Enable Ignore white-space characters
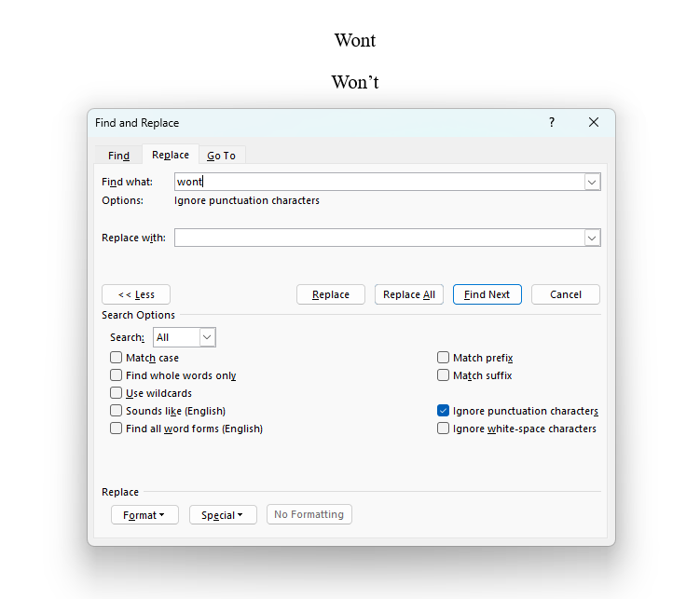Screen dimensions: 700x599 [x=444, y=429]
